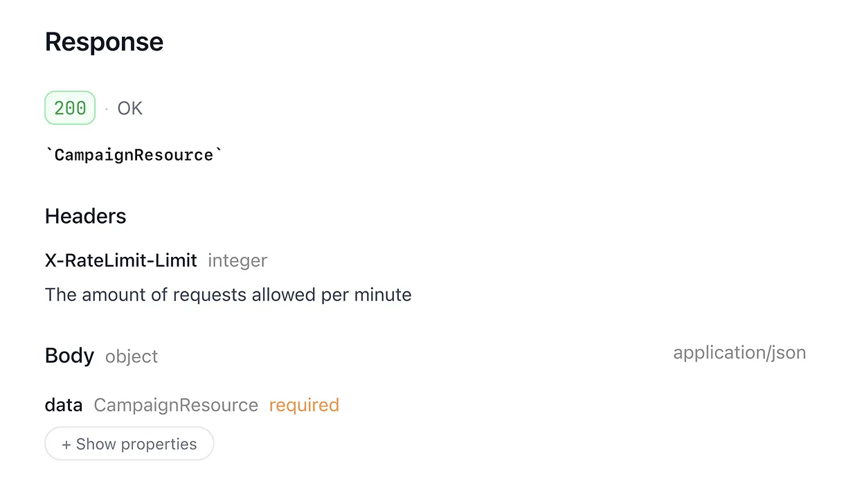Click the CampaignResource code description text
Screen dimensions: 853x504
click(x=134, y=155)
